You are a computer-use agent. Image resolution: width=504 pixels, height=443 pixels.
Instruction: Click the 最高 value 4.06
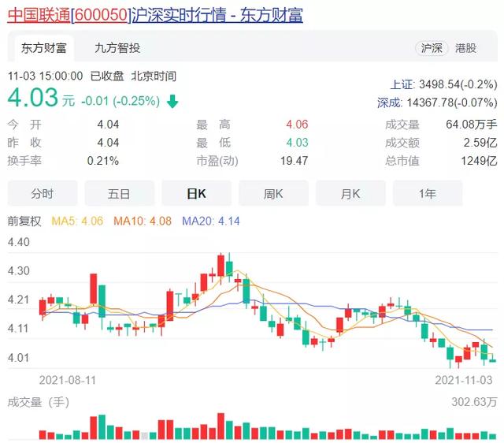pyautogui.click(x=297, y=125)
